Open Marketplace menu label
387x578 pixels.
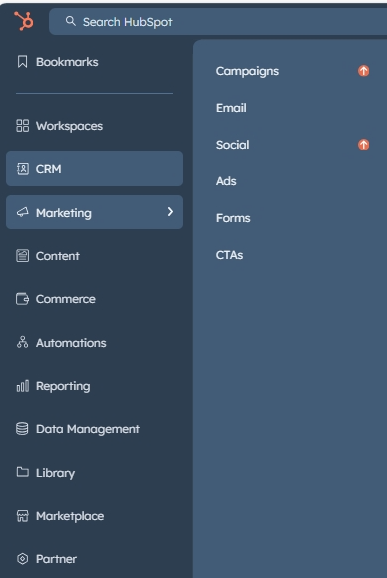[x=70, y=516]
